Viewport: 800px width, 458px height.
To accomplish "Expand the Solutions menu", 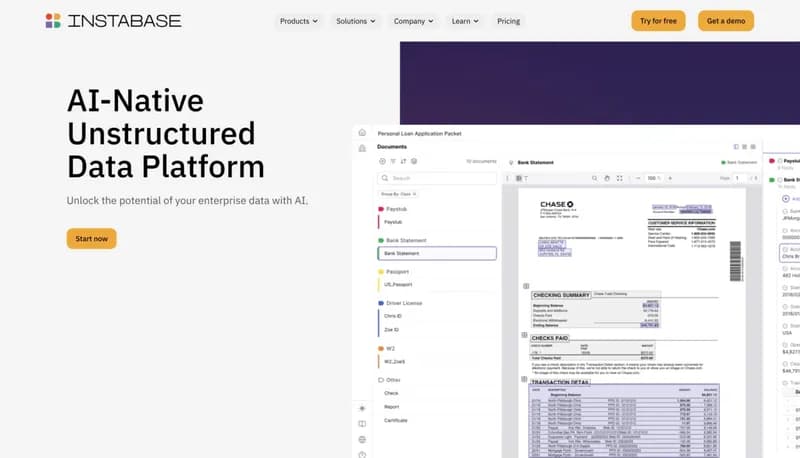I will (356, 21).
